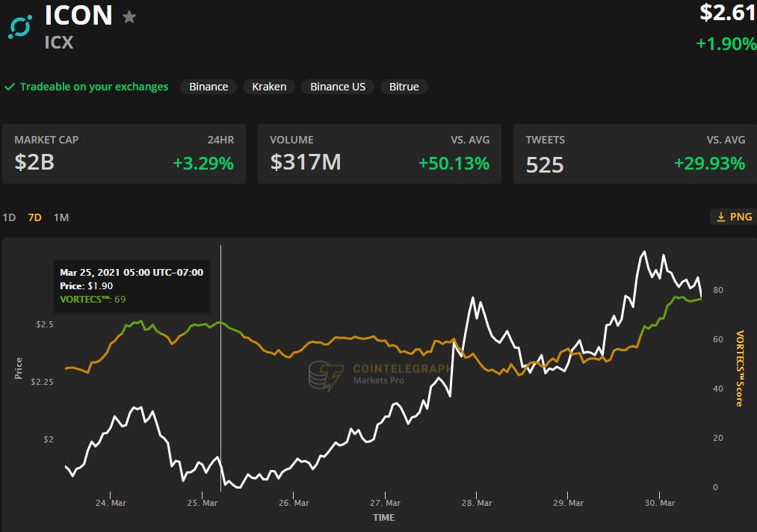
Task: Click the $317M volume value
Action: pyautogui.click(x=306, y=162)
